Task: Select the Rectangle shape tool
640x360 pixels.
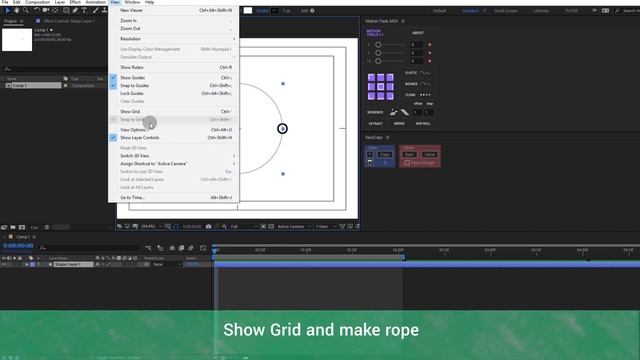Action: coord(66,10)
